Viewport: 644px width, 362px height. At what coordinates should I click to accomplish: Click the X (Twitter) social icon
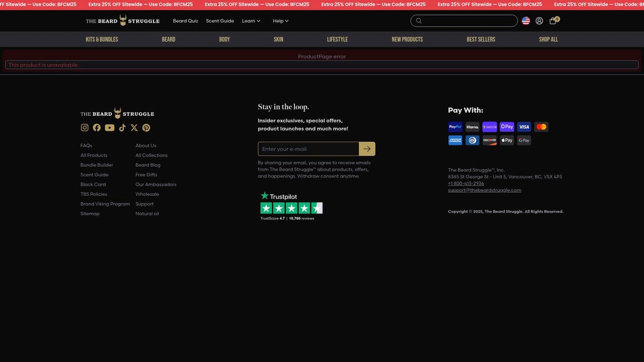tap(134, 128)
